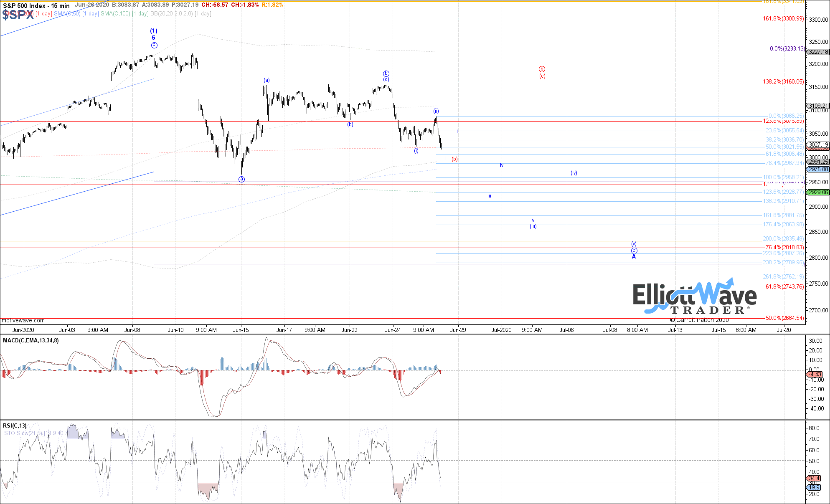The height and width of the screenshot is (504, 830).
Task: Click the SMA(C,100) indicator label
Action: (x=115, y=14)
